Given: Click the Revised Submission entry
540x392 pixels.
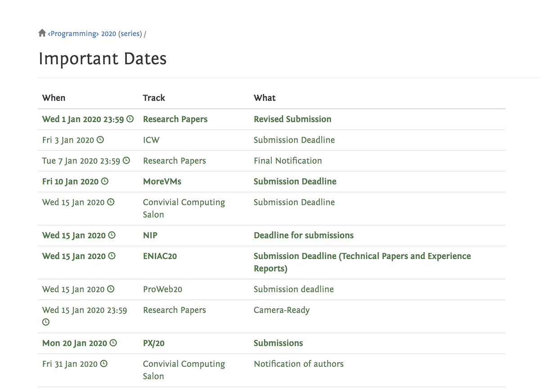Looking at the screenshot, I should click(x=292, y=119).
